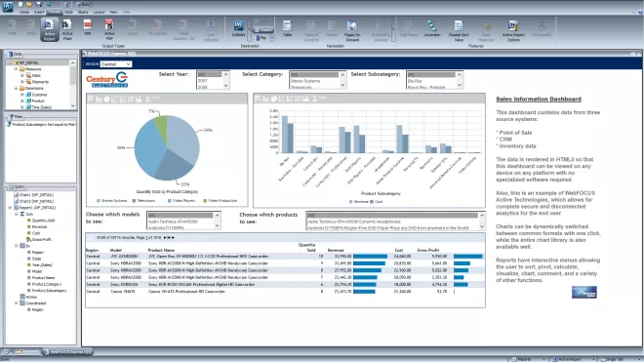Toggle the Accordion feature icon
The image size is (644, 362).
(431, 28)
